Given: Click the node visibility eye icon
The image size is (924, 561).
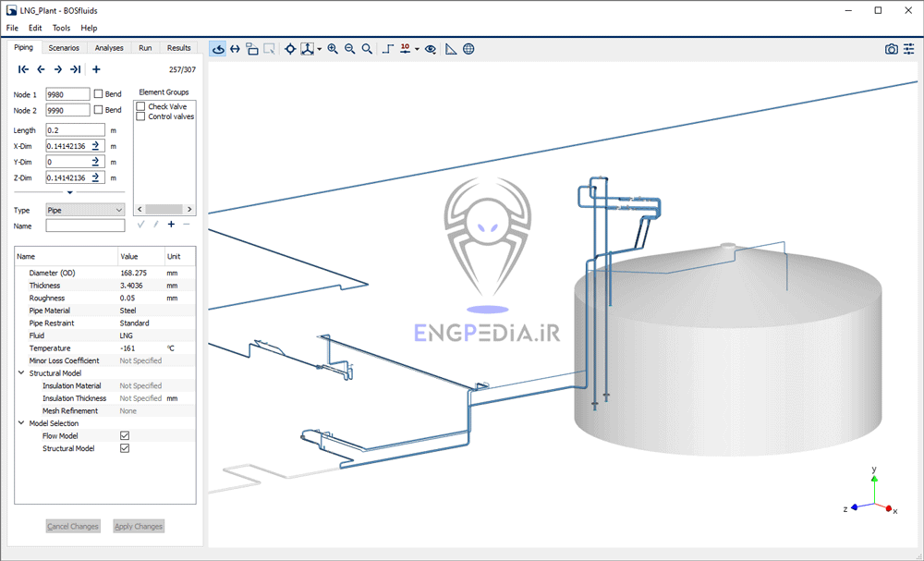Looking at the screenshot, I should click(430, 49).
